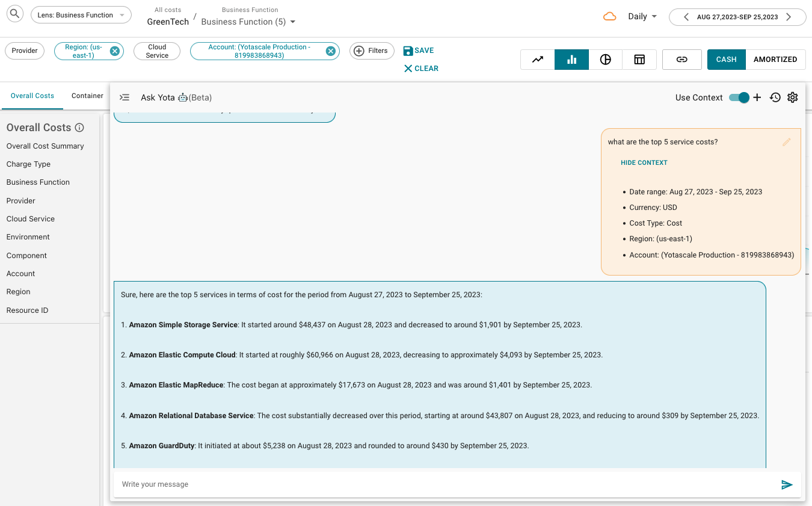
Task: Open the table view icon
Action: (639, 60)
